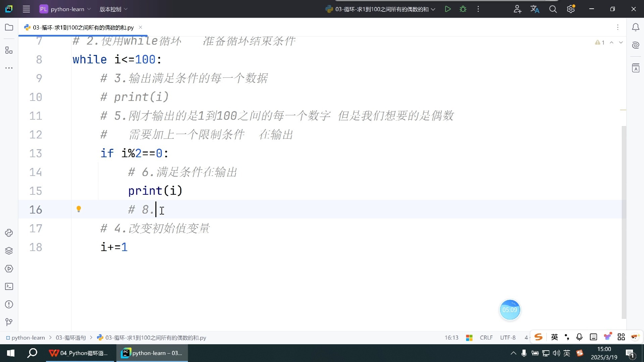This screenshot has height=362, width=644.
Task: Run the script with the green play button
Action: click(x=448, y=9)
